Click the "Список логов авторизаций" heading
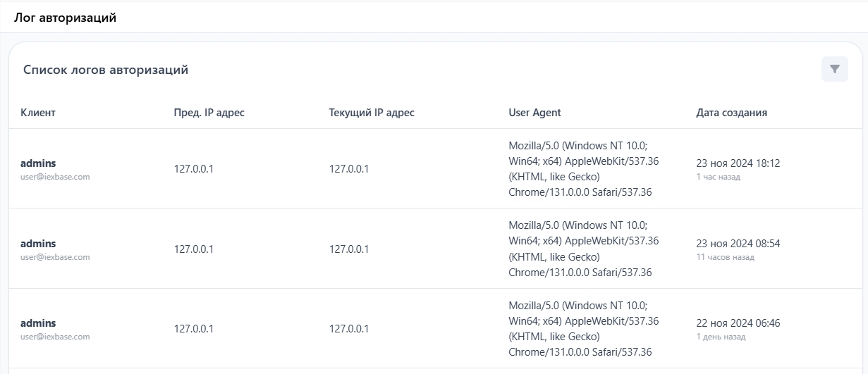The height and width of the screenshot is (374, 868). [106, 70]
